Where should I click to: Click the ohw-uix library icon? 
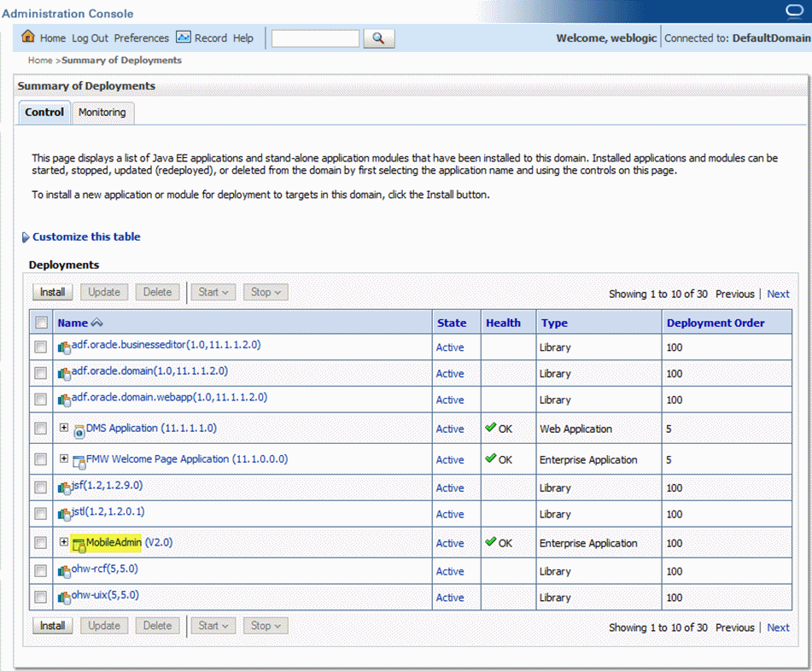64,598
